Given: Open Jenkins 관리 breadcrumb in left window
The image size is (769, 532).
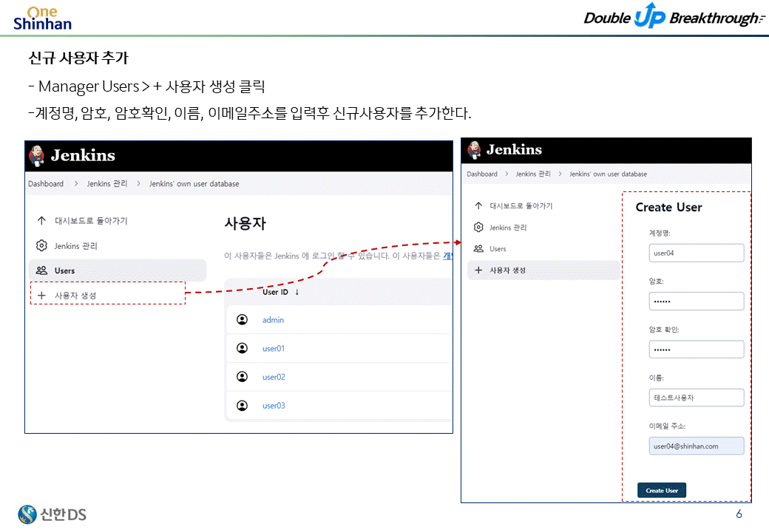Looking at the screenshot, I should point(107,184).
